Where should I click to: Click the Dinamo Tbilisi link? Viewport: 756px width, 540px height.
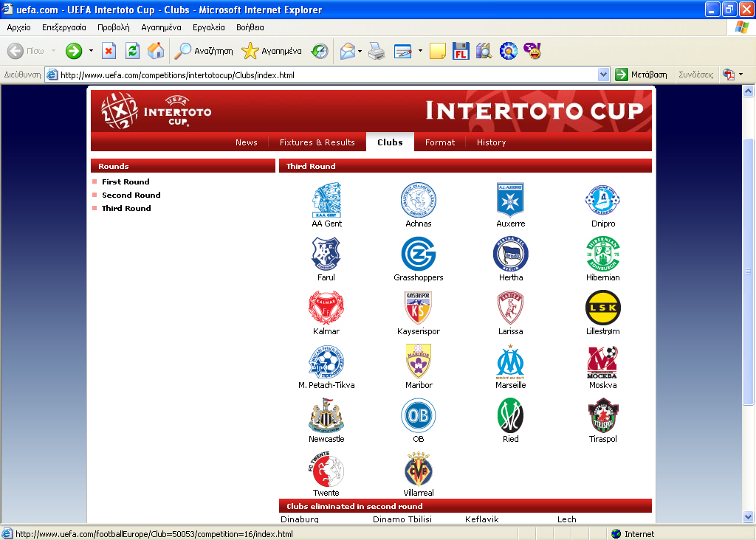pos(402,519)
